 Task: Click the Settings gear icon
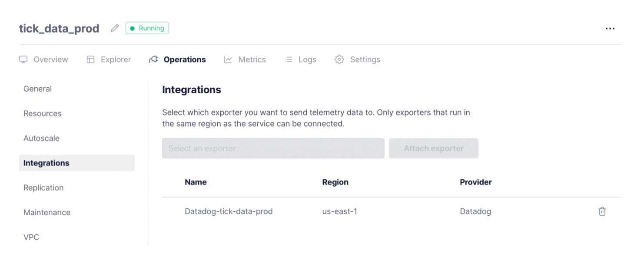339,59
